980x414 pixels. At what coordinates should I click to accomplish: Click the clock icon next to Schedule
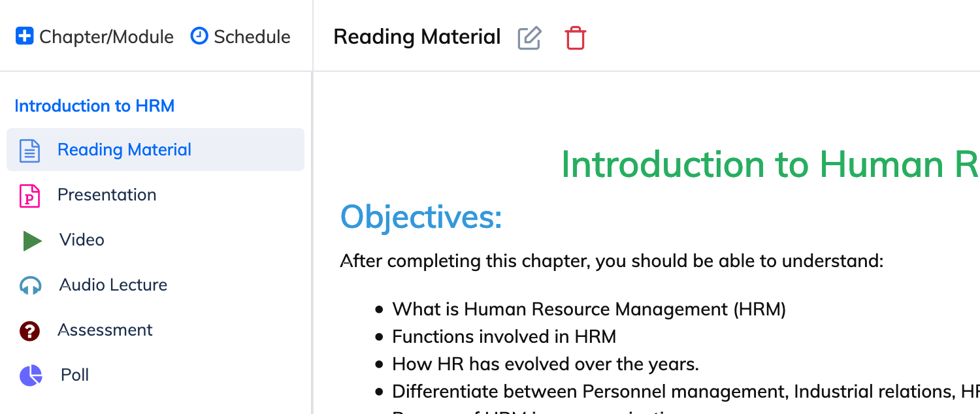click(199, 36)
